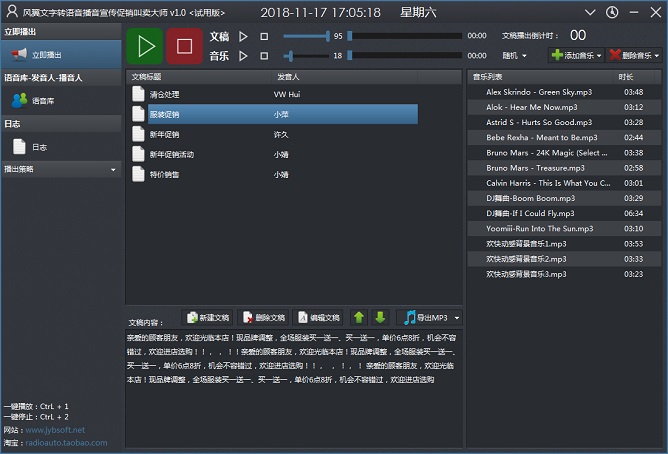Screen dimensions: 668x454
Task: Click the 发音人 column header
Action: 345,77
